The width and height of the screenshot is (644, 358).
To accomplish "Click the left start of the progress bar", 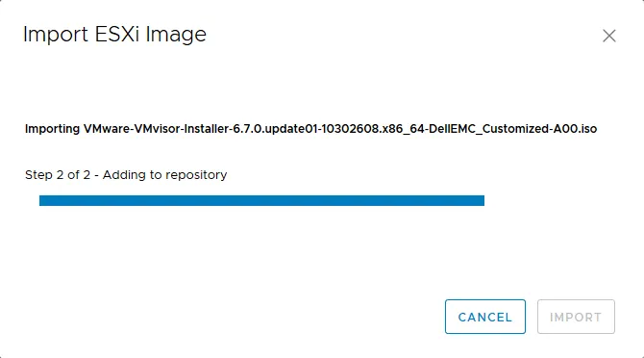I will 42,200.
